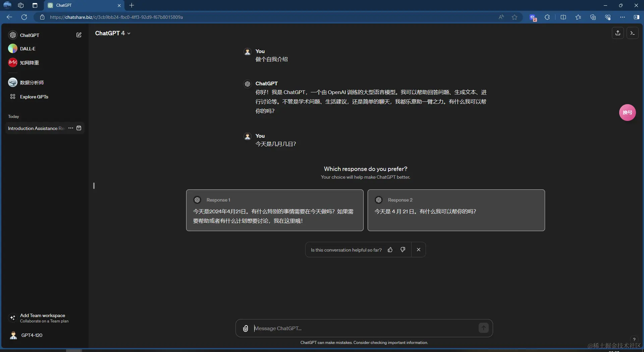
Task: Open the 知网降重 GPT
Action: point(45,63)
